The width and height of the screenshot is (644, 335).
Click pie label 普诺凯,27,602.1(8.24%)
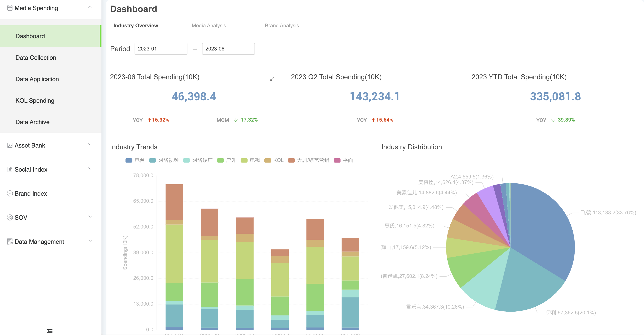(409, 276)
